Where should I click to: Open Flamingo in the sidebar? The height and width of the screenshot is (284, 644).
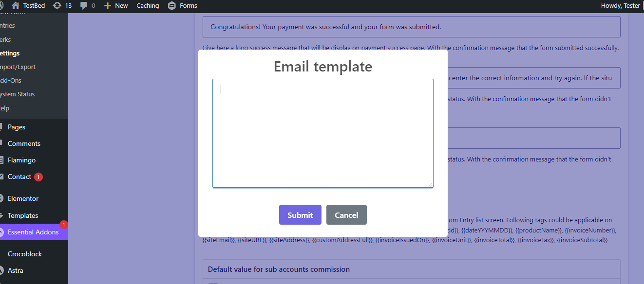21,160
